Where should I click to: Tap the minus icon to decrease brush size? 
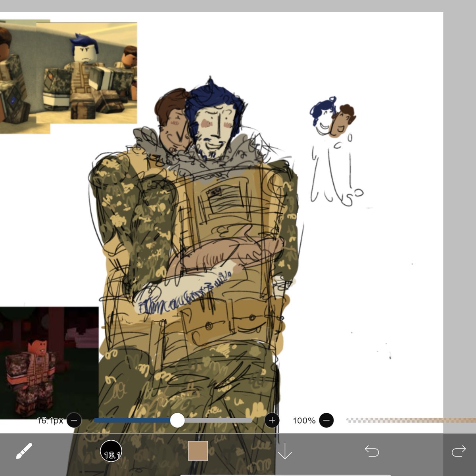click(x=74, y=420)
